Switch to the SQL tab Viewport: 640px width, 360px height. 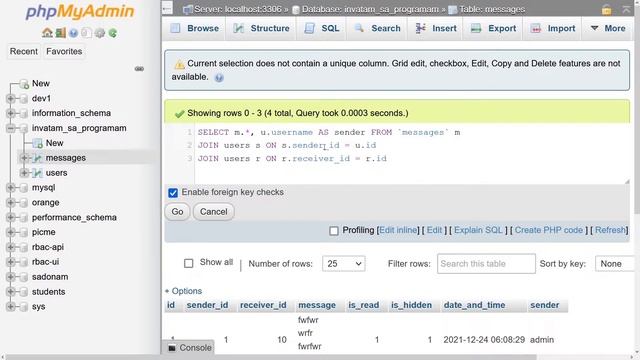click(x=322, y=29)
